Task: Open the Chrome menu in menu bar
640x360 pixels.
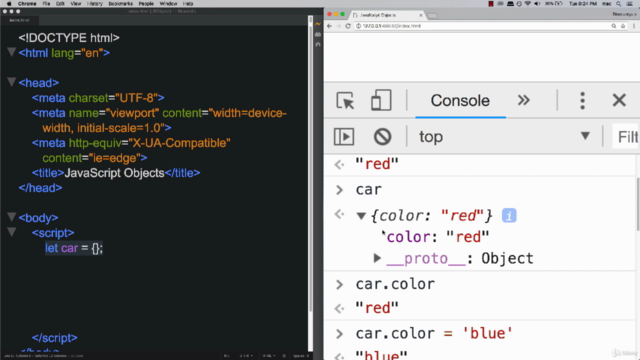Action: (x=27, y=4)
